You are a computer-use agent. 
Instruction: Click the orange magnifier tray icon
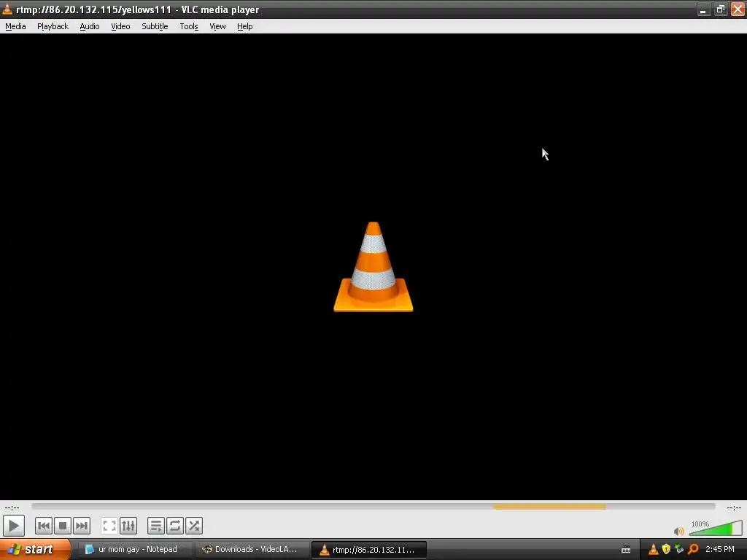click(x=693, y=550)
